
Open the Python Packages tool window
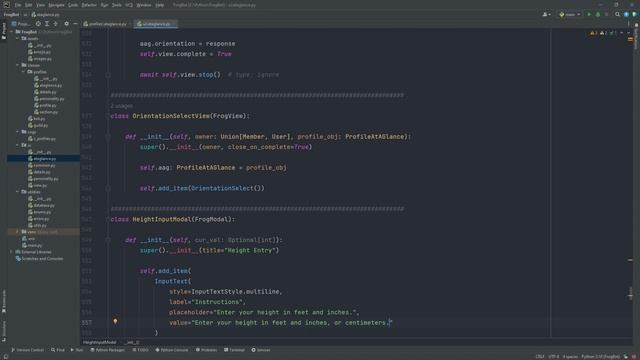tap(107, 350)
